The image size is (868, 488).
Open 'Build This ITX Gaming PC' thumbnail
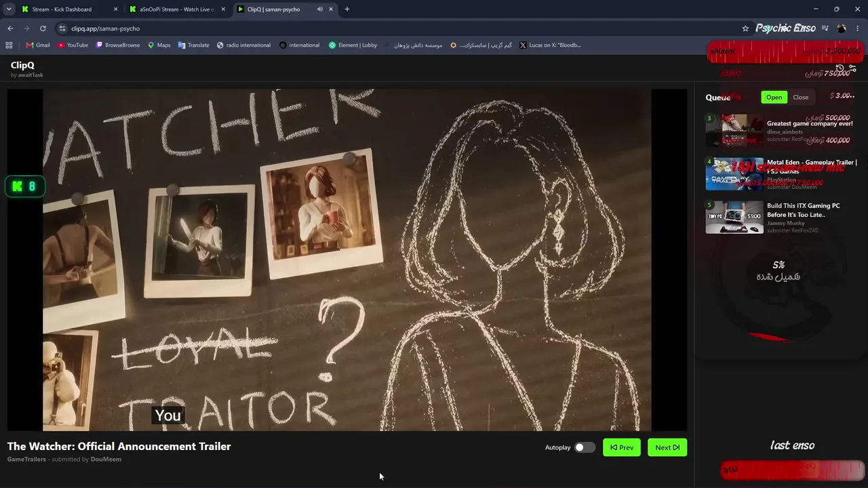(x=734, y=217)
